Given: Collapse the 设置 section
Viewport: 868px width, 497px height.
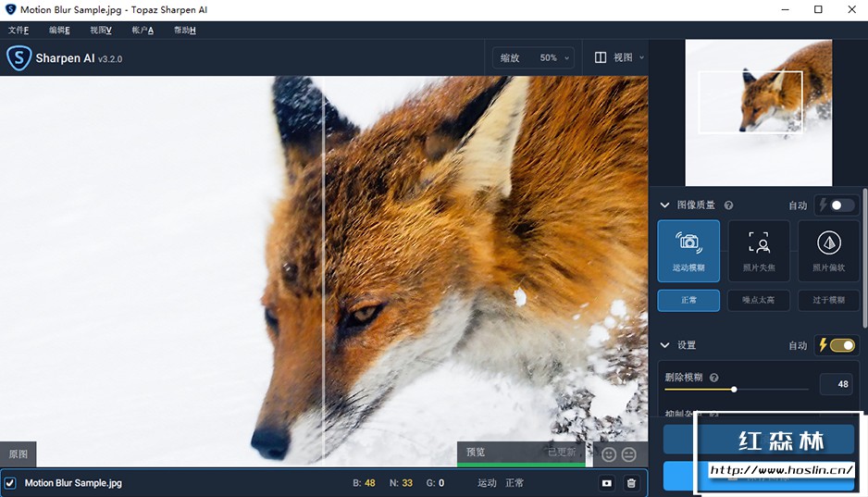Looking at the screenshot, I should 664,345.
